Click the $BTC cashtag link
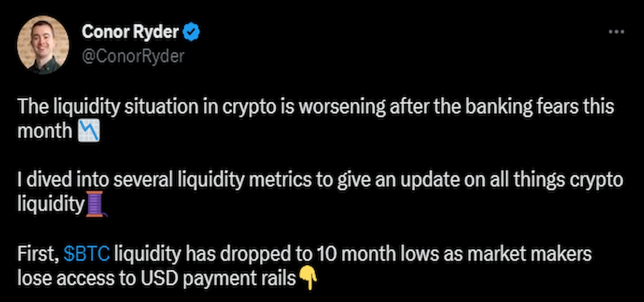The image size is (644, 302). 87,254
